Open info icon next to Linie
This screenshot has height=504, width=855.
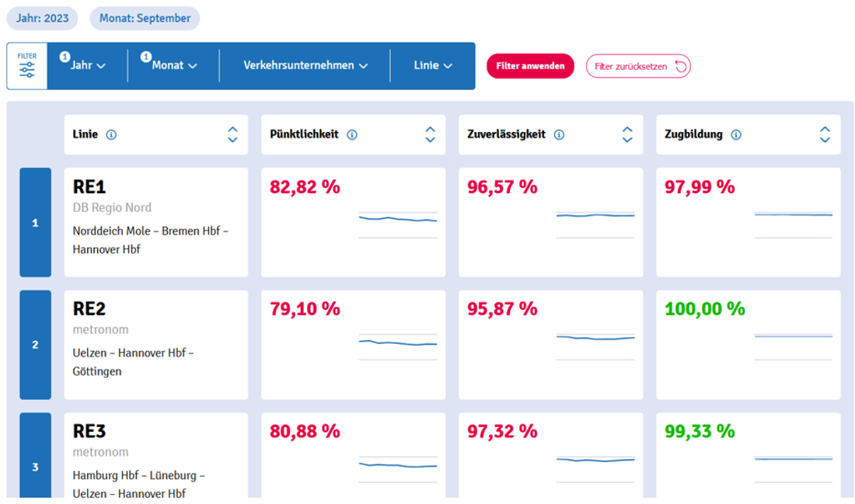(111, 134)
